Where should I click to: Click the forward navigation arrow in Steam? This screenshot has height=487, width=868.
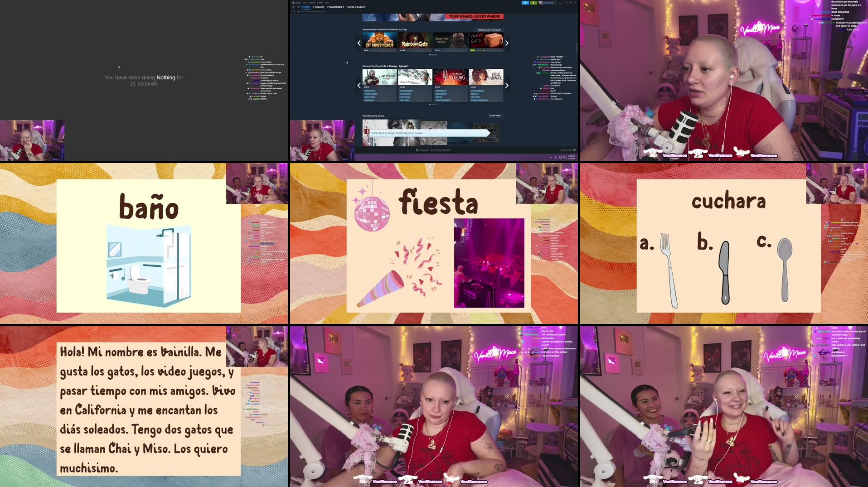(297, 7)
